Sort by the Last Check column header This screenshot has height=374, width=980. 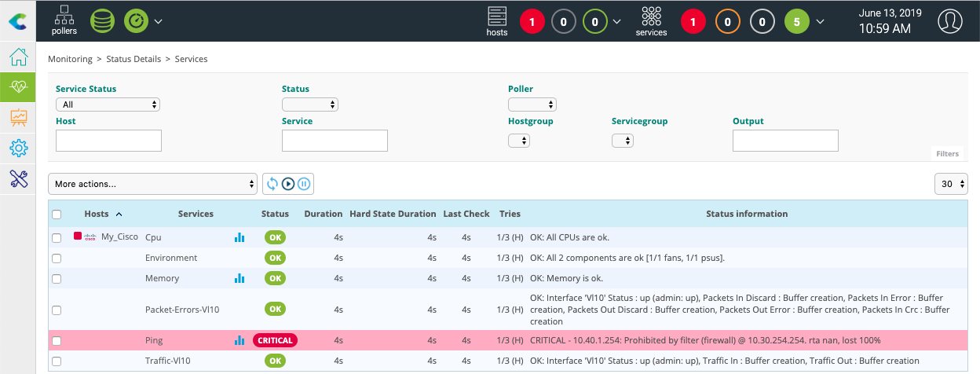coord(466,214)
